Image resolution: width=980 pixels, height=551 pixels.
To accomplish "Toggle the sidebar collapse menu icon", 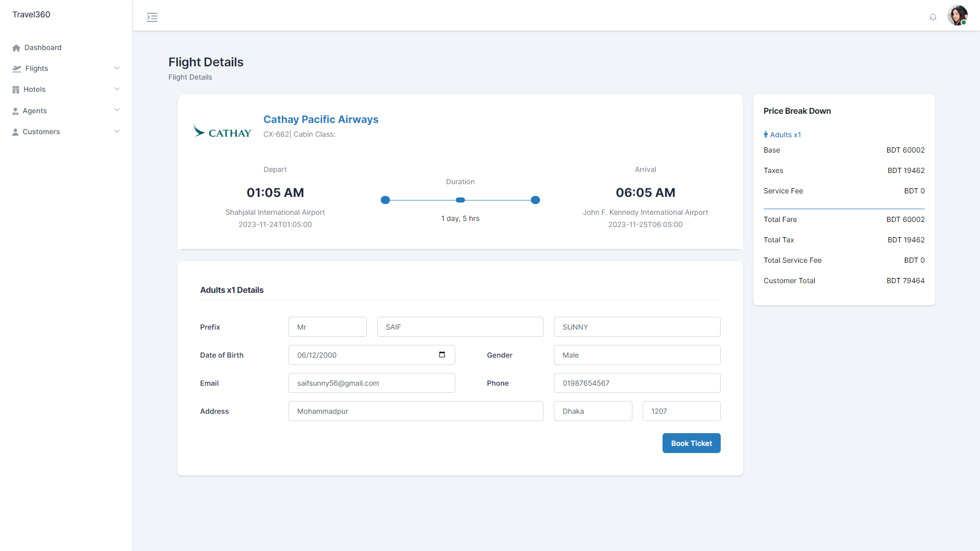I will pos(152,17).
